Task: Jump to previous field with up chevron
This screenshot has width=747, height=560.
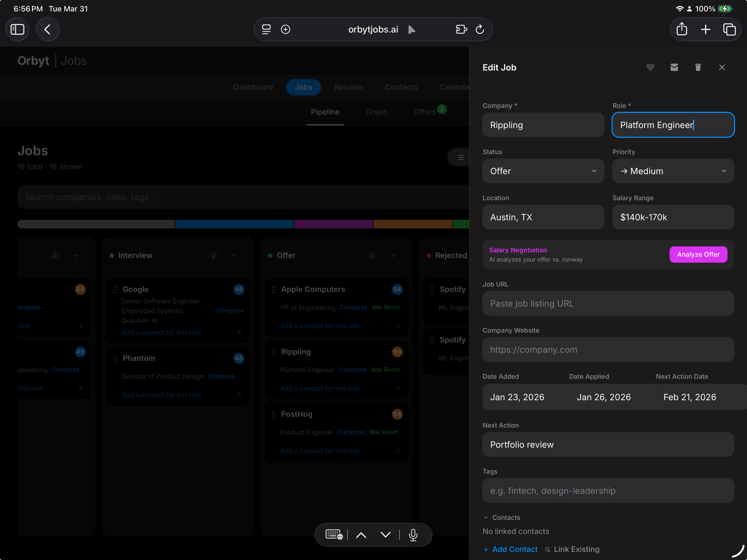Action: pyautogui.click(x=361, y=535)
